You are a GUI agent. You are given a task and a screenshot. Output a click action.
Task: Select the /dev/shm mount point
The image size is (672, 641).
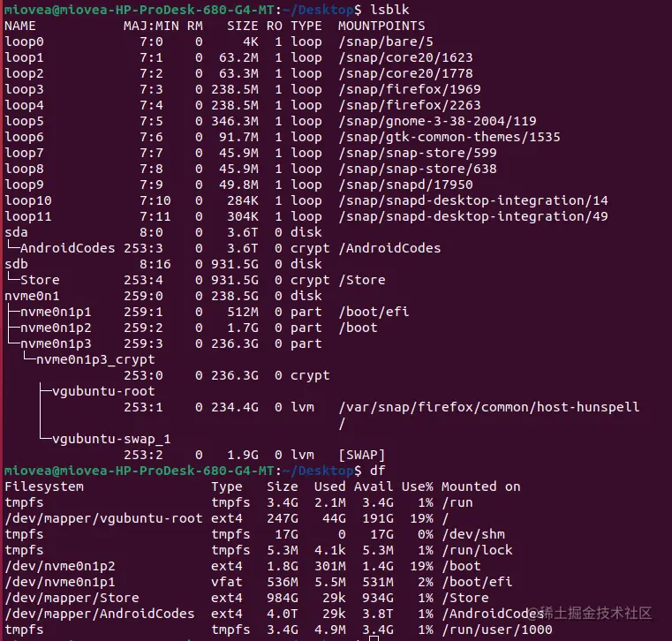473,534
